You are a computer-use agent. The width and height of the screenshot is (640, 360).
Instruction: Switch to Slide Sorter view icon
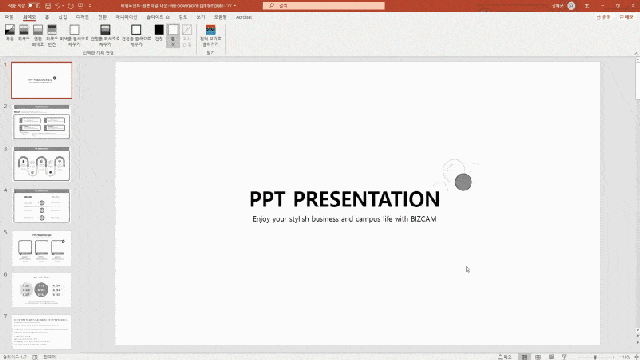(538, 357)
